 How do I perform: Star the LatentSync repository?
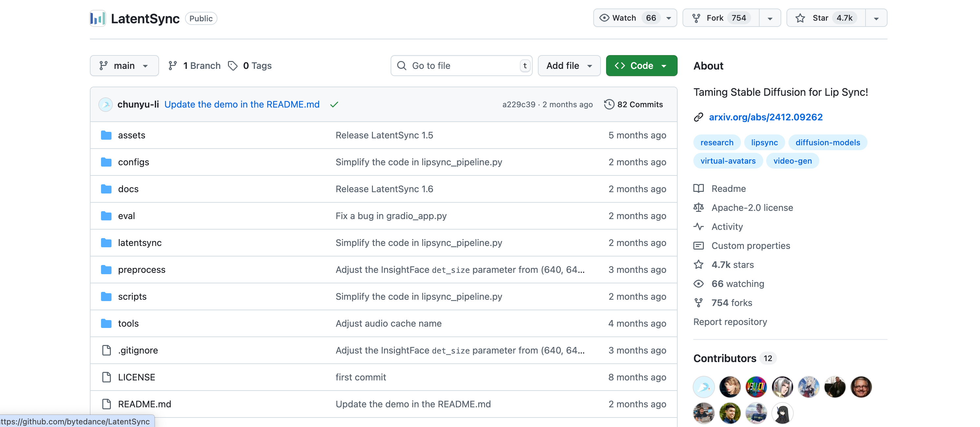pos(826,18)
